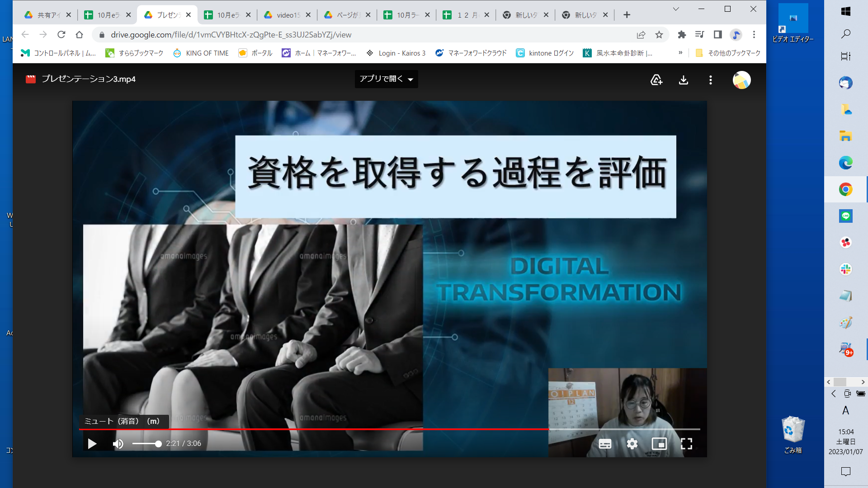Click the address bar URL
The width and height of the screenshot is (868, 488).
[x=231, y=35]
